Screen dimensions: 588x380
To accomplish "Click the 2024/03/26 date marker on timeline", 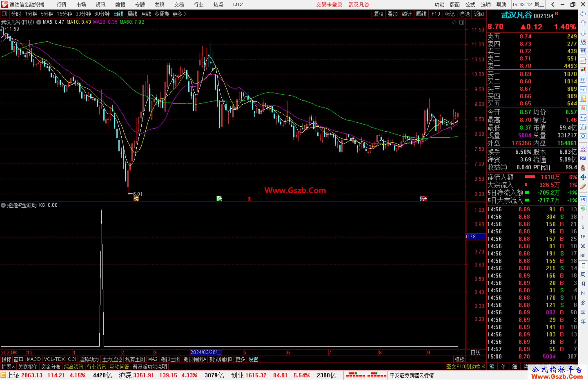I will 206,352.
